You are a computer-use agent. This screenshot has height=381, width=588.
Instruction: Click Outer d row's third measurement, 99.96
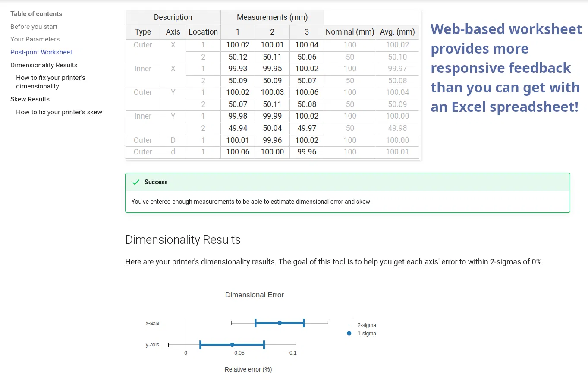307,152
